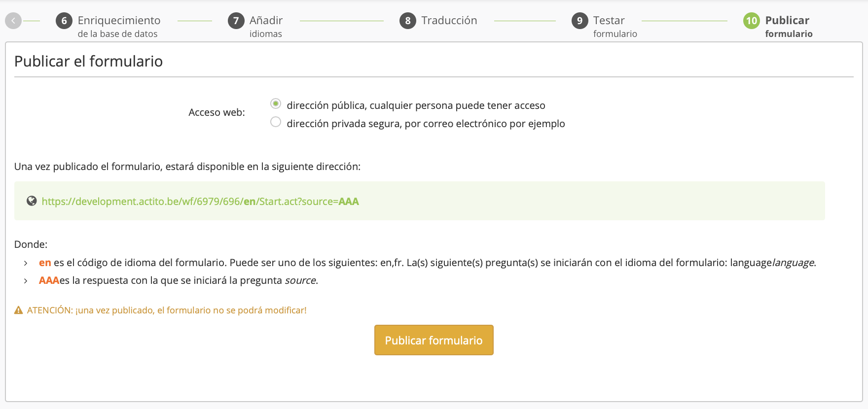Click the globe icon beside form URL
Screen dimensions: 868x409
(x=32, y=201)
